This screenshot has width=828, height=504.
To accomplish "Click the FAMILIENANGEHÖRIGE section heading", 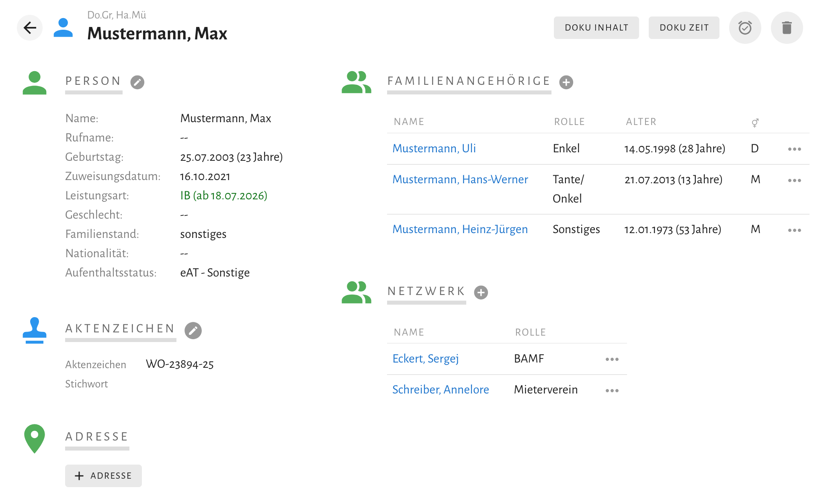I will pyautogui.click(x=469, y=81).
